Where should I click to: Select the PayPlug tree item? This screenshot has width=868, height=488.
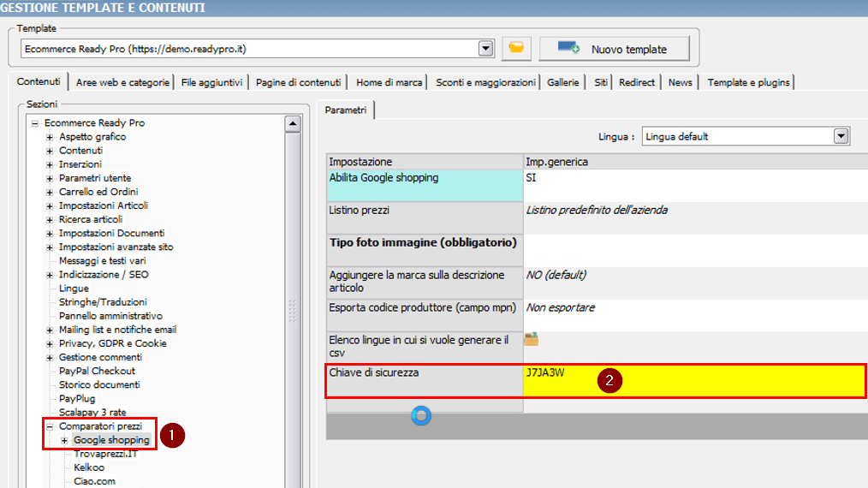point(77,398)
